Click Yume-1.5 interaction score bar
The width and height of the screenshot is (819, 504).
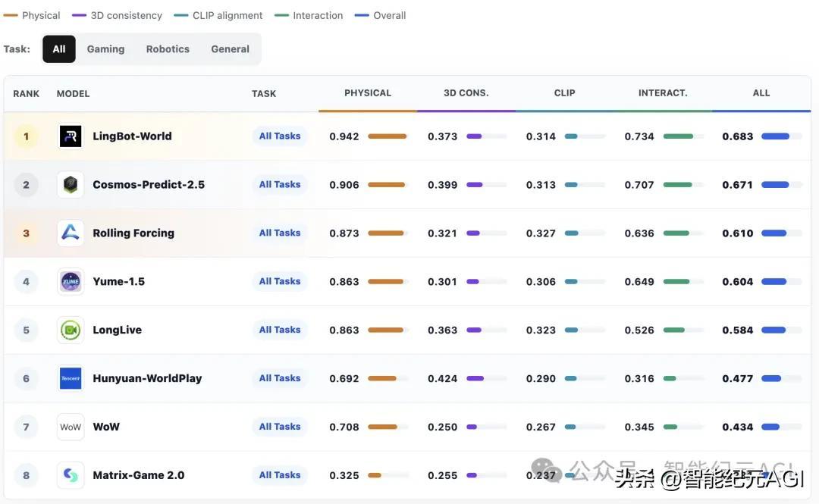pyautogui.click(x=683, y=281)
